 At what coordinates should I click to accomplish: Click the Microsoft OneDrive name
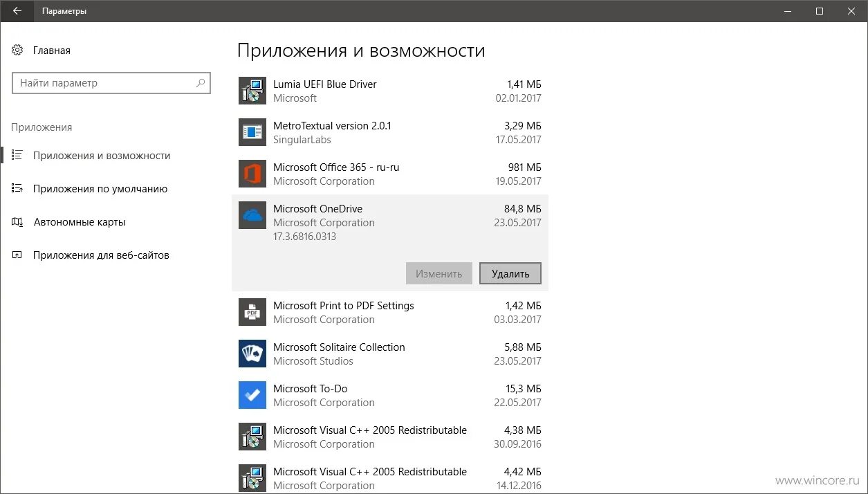[317, 209]
